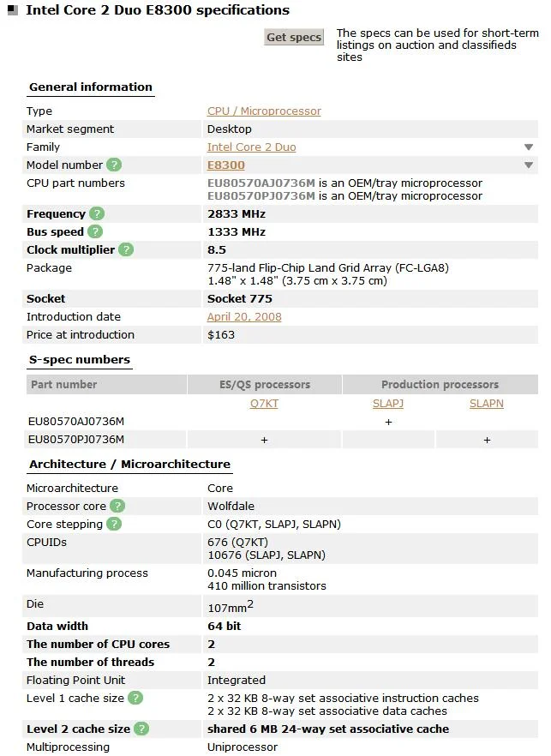Image resolution: width=551 pixels, height=756 pixels.
Task: Open the help icon beside Bus speed
Action: [95, 232]
